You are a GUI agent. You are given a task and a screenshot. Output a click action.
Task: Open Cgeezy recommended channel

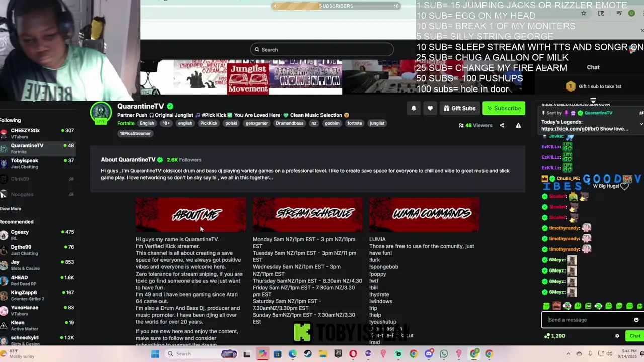pyautogui.click(x=38, y=235)
